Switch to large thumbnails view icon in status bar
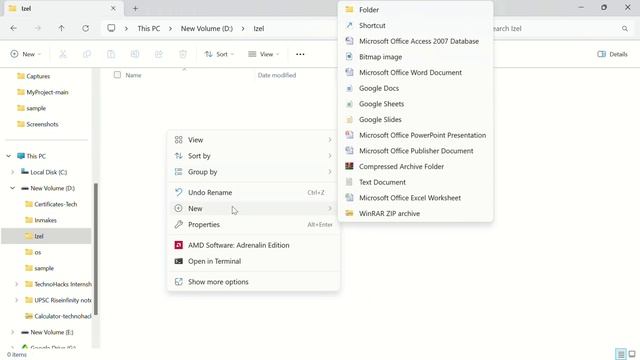 [x=632, y=354]
